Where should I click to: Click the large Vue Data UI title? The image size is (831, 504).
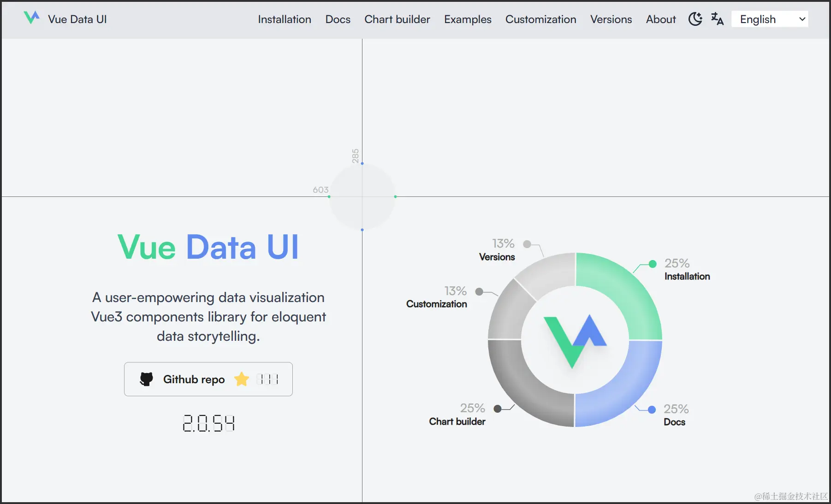pos(208,247)
